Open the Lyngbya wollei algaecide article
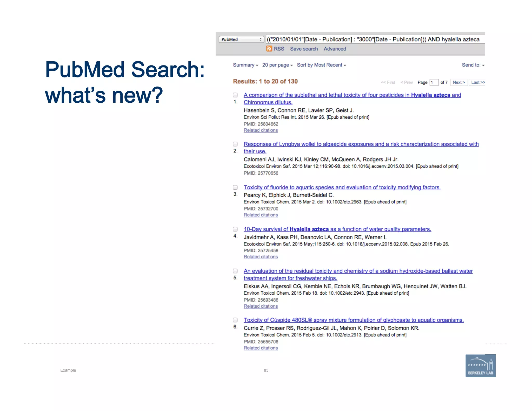This screenshot has width=532, height=411. (x=361, y=148)
